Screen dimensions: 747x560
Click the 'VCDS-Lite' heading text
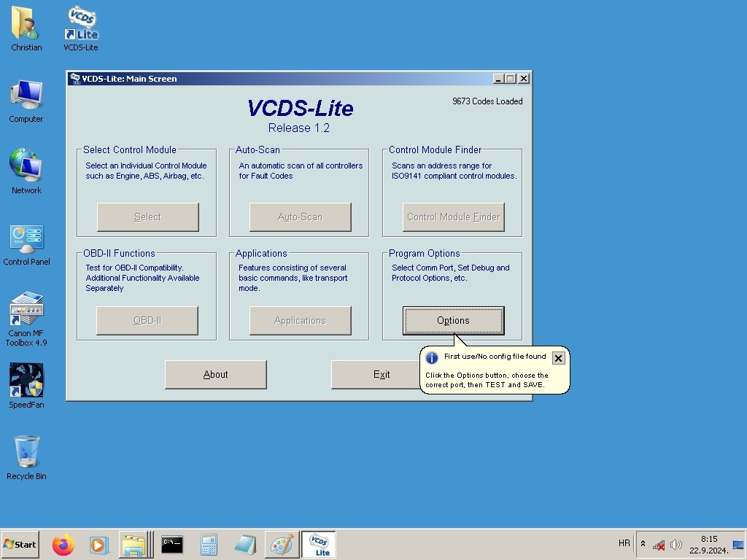(300, 109)
